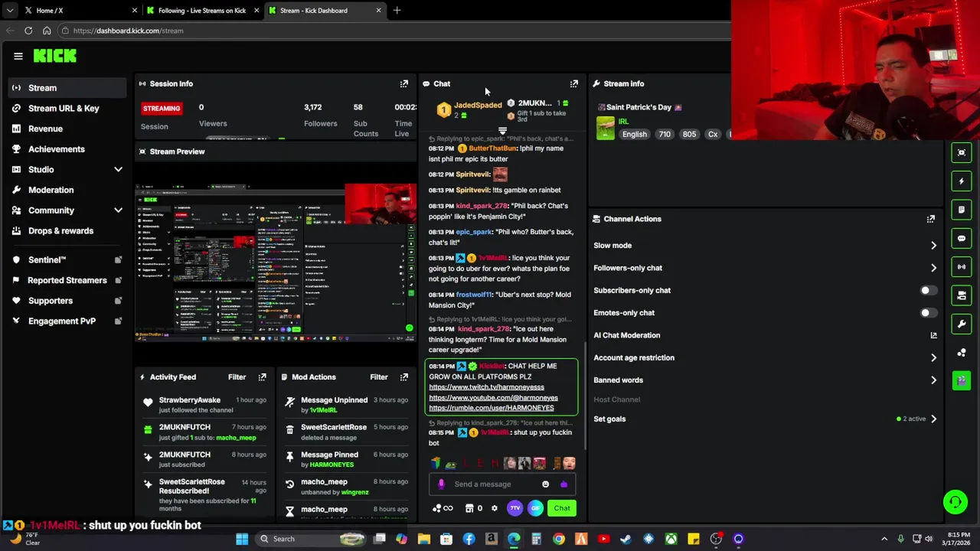
Task: Open the GIF picker button
Action: click(535, 508)
